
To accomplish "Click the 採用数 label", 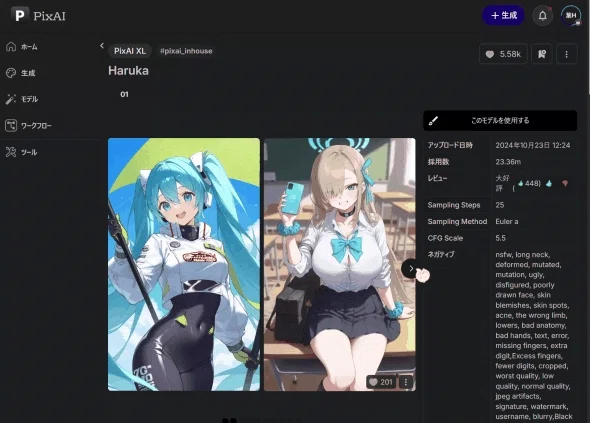I will click(x=438, y=162).
